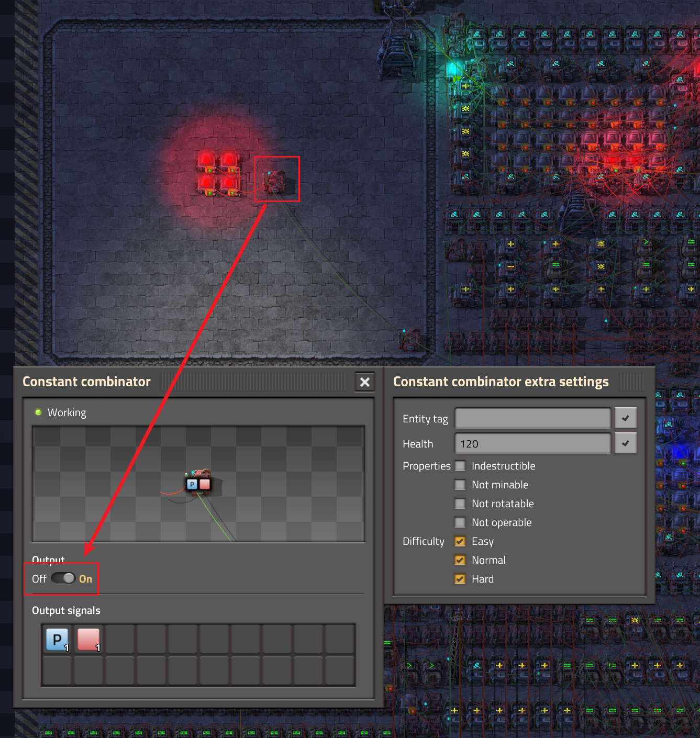Click the combinator preview in the entity view
The width and height of the screenshot is (700, 738).
click(x=198, y=483)
